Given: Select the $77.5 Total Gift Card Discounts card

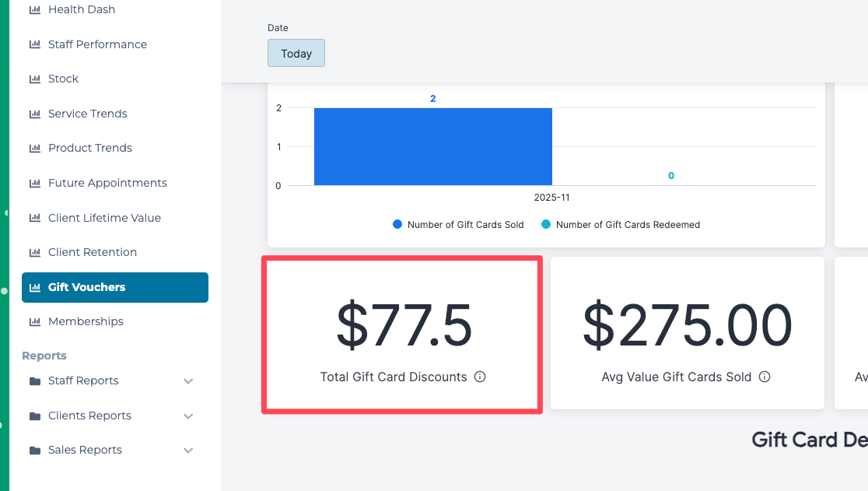Looking at the screenshot, I should (x=401, y=335).
